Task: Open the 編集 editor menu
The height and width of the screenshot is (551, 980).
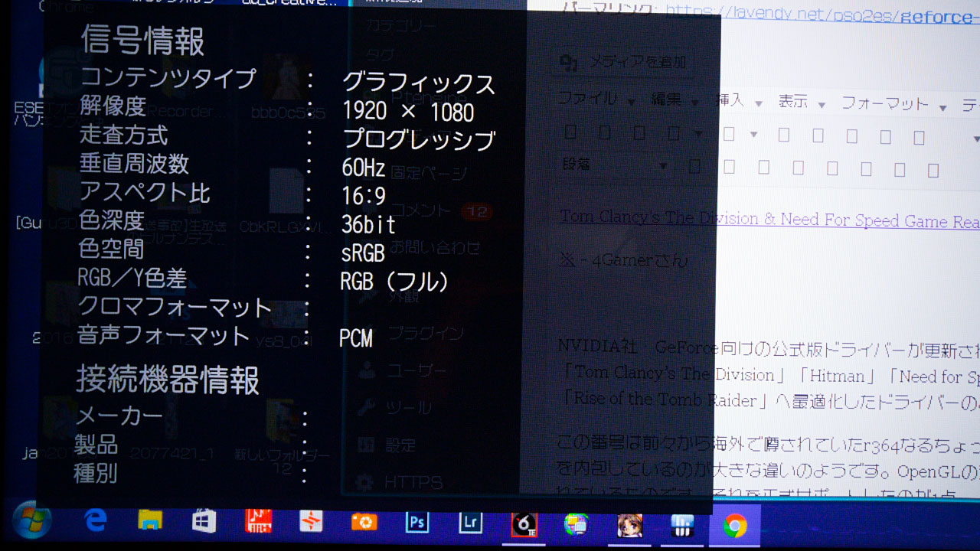Action: pos(674,100)
